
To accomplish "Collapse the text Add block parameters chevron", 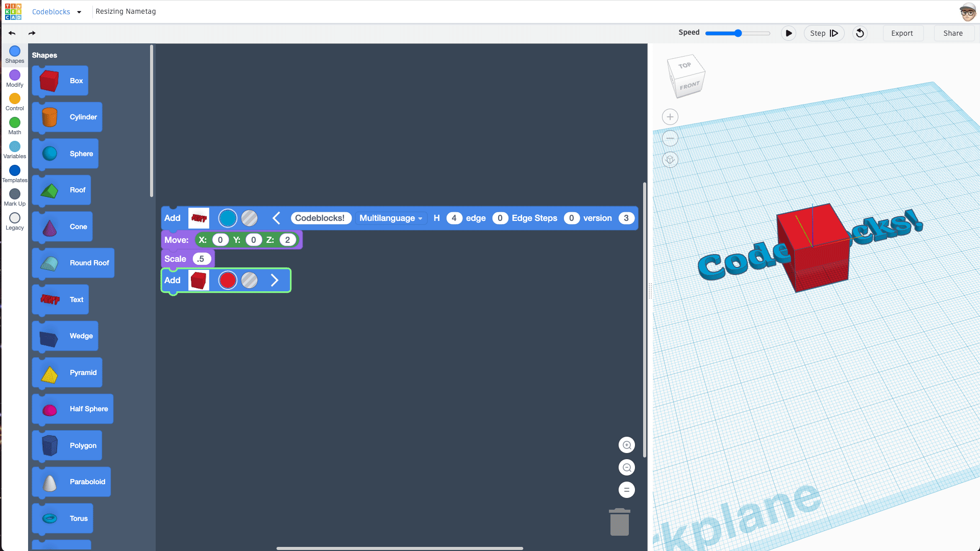I will tap(276, 218).
